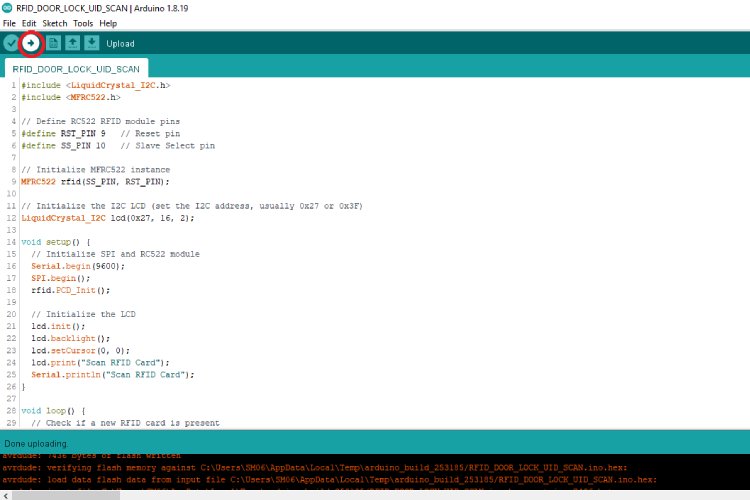Screen dimensions: 750x500
Task: Click comment 'Initialize MFRC522 instance'
Action: tap(96, 169)
